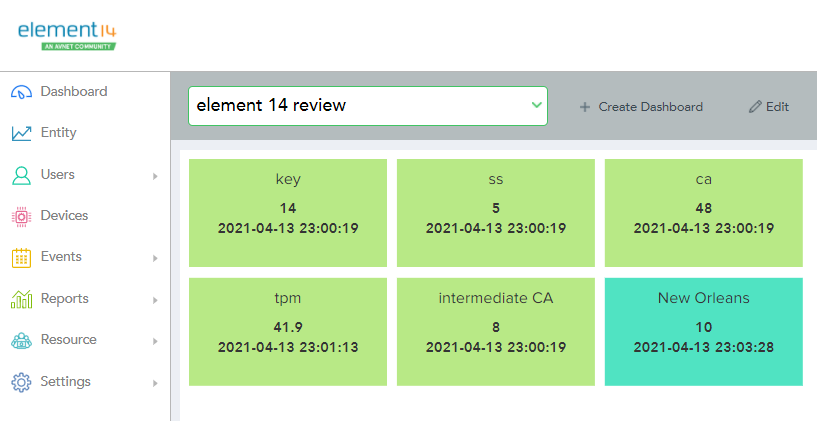
Task: Open the Dashboard menu item
Action: click(74, 91)
